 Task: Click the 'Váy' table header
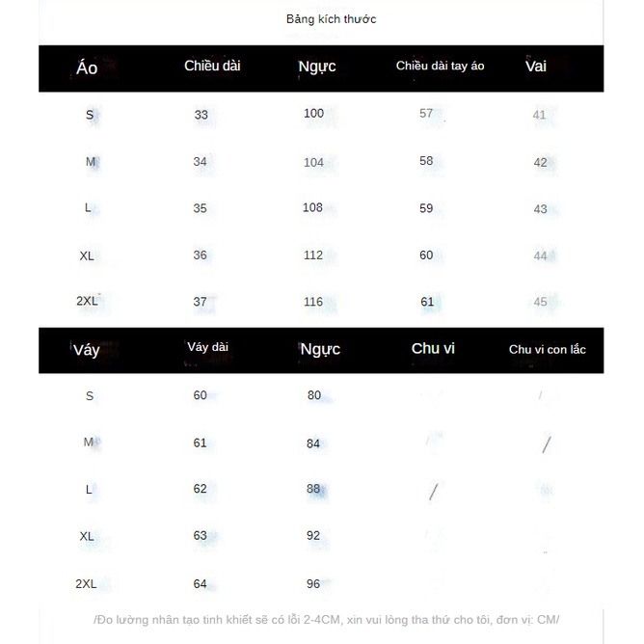pos(86,351)
